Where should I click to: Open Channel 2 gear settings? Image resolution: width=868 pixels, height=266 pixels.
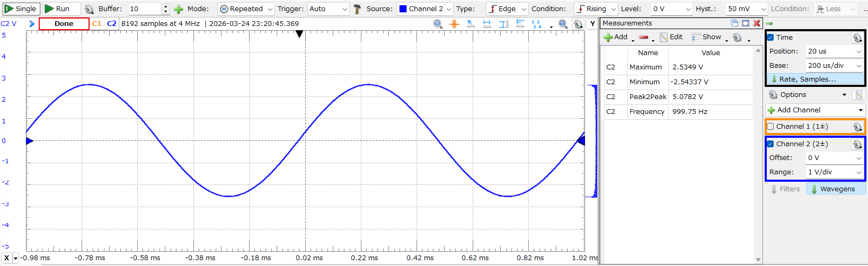point(857,144)
